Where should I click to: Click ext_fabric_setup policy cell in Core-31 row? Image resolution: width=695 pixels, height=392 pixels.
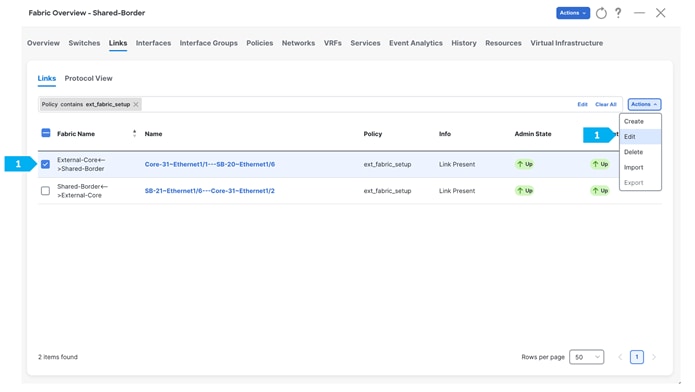tap(387, 164)
